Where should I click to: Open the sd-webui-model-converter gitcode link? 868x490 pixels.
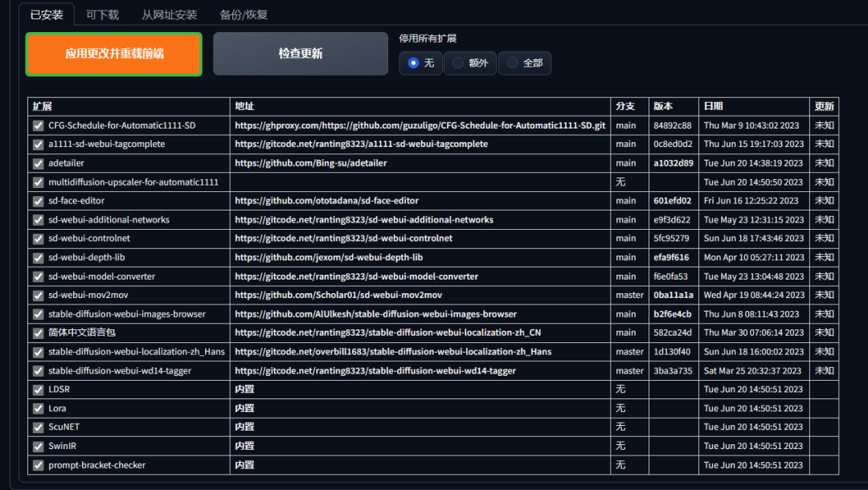pyautogui.click(x=357, y=276)
